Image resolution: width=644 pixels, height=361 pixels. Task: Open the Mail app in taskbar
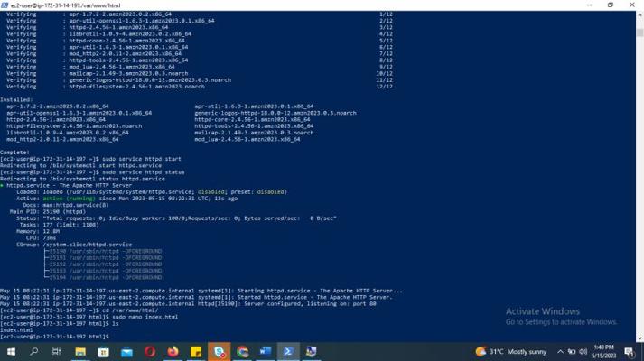127,352
